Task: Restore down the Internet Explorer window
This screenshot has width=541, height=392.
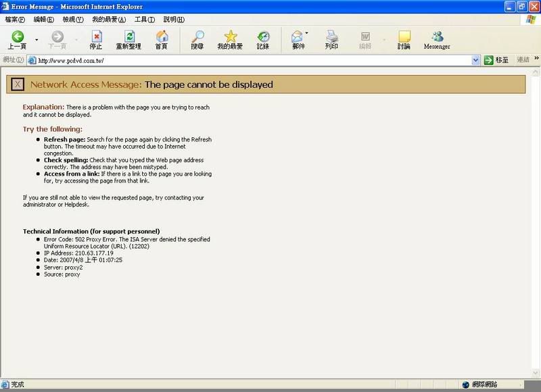Action: click(522, 7)
